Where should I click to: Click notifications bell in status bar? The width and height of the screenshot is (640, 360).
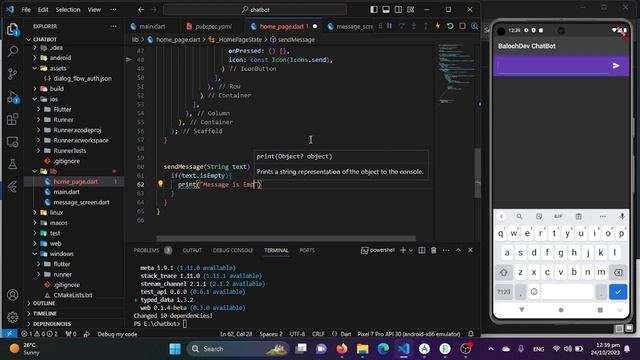pyautogui.click(x=471, y=334)
